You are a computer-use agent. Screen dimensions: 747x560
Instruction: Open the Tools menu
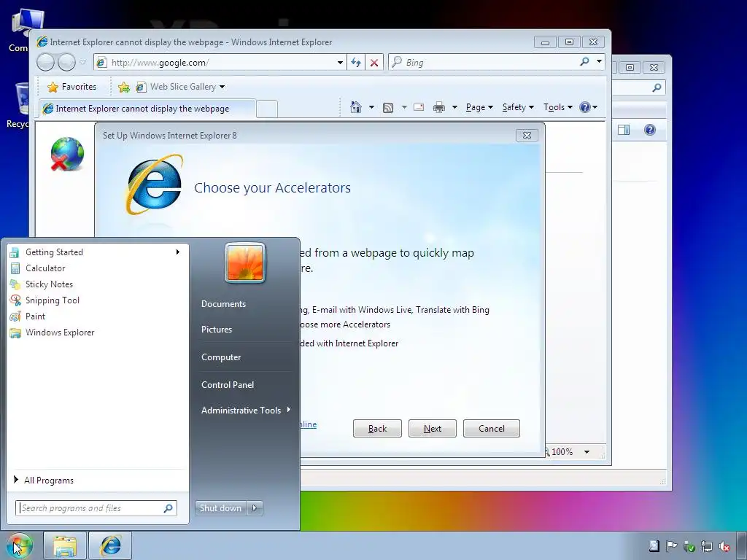click(557, 107)
